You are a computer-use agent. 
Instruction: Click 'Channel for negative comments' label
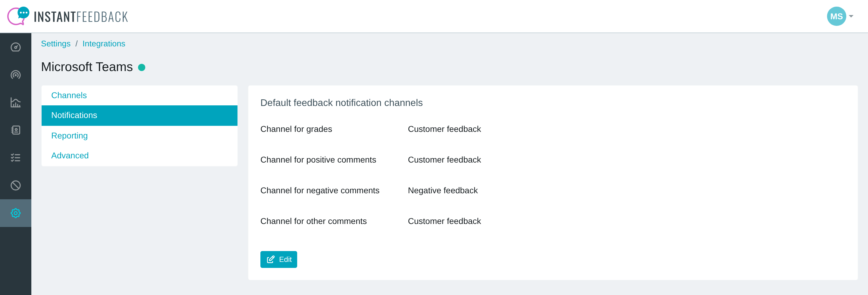coord(320,190)
